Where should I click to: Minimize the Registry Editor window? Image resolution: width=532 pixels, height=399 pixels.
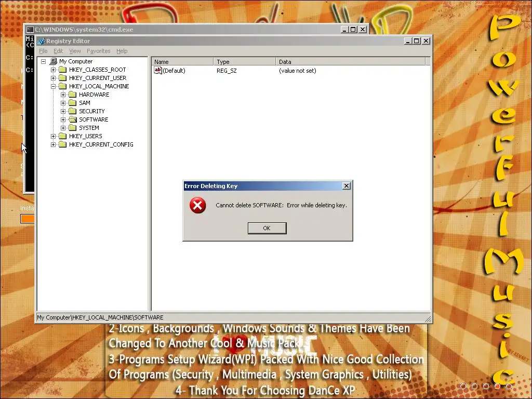[408, 41]
